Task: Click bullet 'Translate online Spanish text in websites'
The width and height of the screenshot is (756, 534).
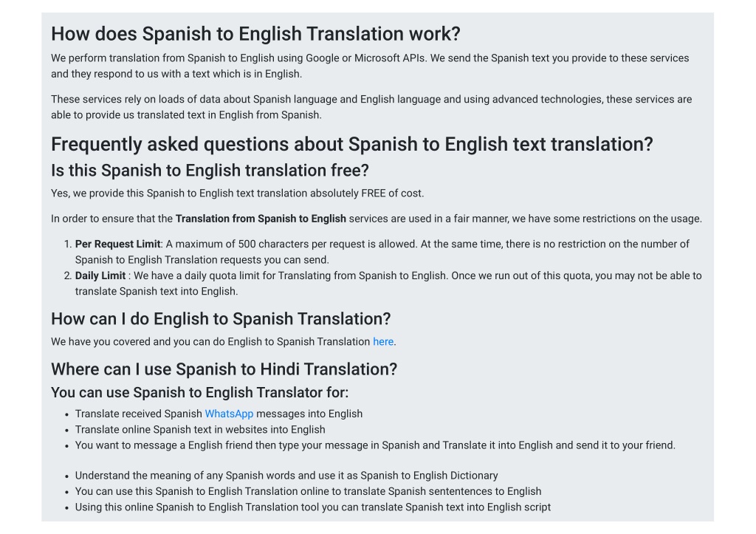Action: (200, 430)
